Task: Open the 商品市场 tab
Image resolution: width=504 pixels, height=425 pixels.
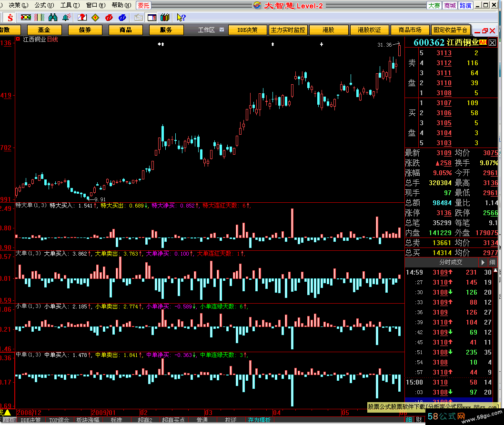Action: pyautogui.click(x=410, y=30)
